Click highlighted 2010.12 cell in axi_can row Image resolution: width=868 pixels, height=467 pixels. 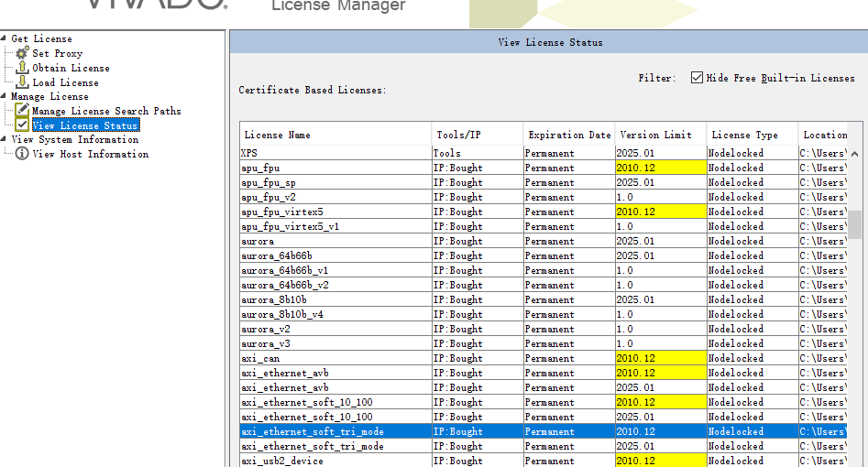[x=661, y=359]
